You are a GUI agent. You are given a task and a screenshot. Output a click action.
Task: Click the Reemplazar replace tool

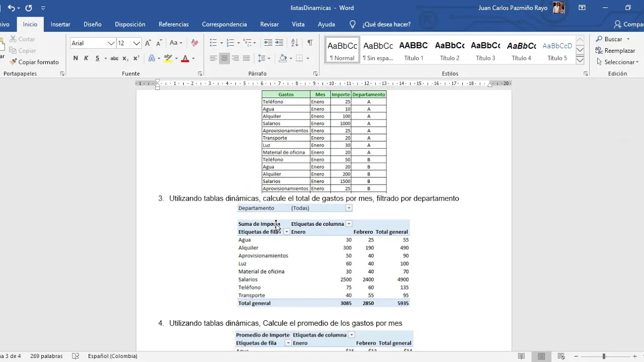pyautogui.click(x=615, y=50)
